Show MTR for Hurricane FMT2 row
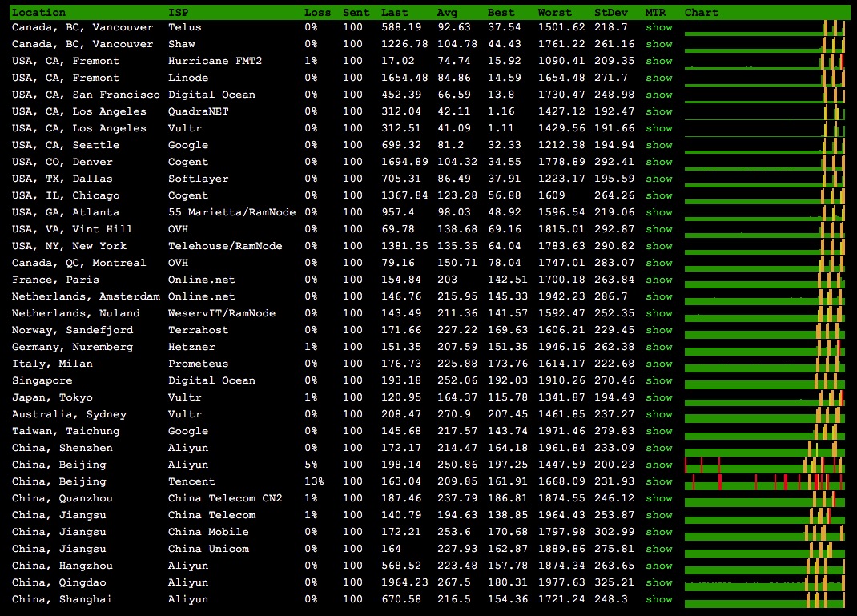The height and width of the screenshot is (616, 857). (659, 61)
